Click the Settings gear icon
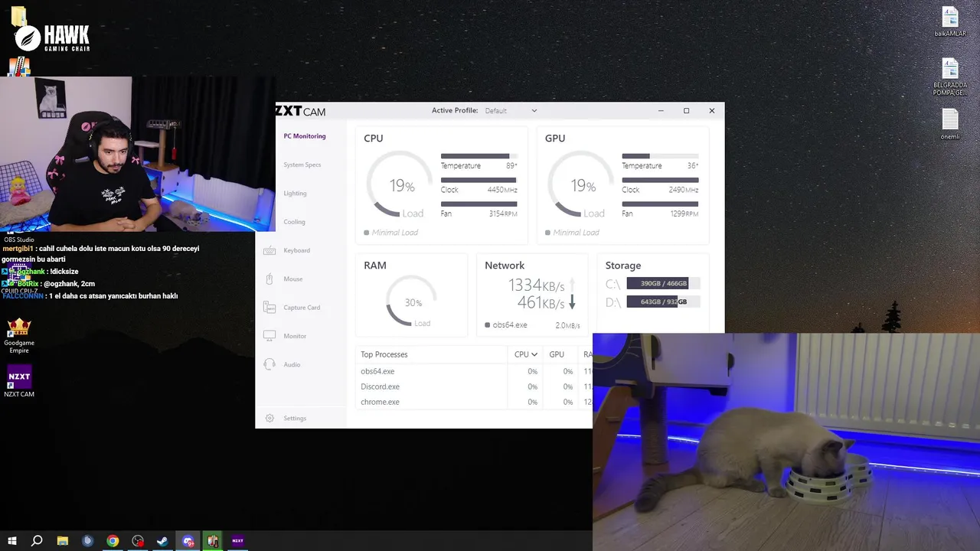 [x=269, y=419]
